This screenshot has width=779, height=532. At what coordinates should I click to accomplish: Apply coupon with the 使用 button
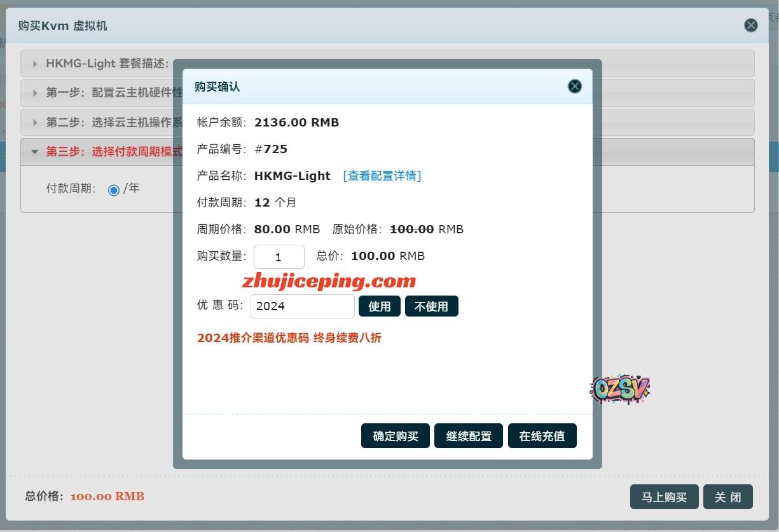click(x=379, y=306)
